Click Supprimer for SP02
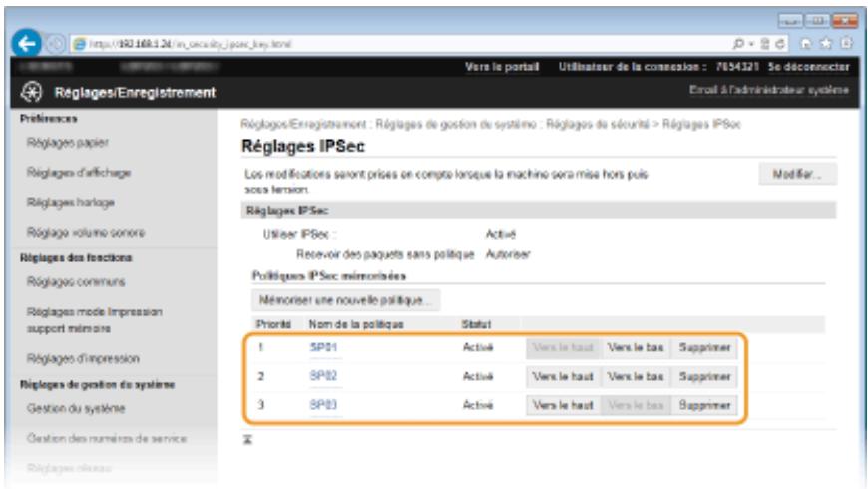 704,376
